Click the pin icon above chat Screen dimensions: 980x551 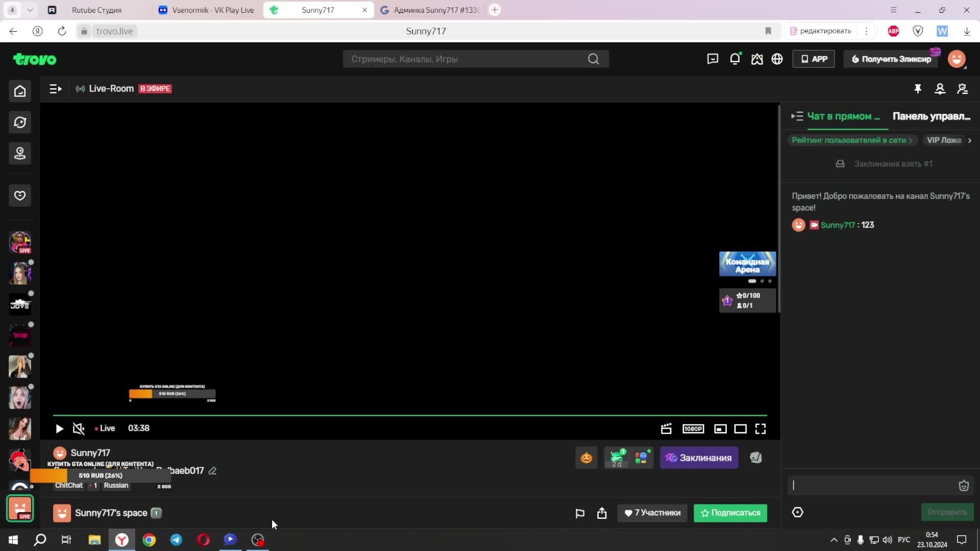point(917,89)
